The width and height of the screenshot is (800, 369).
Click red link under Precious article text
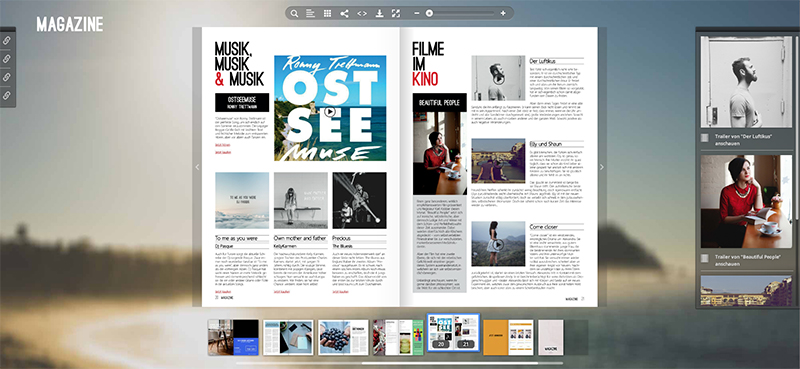(340, 292)
